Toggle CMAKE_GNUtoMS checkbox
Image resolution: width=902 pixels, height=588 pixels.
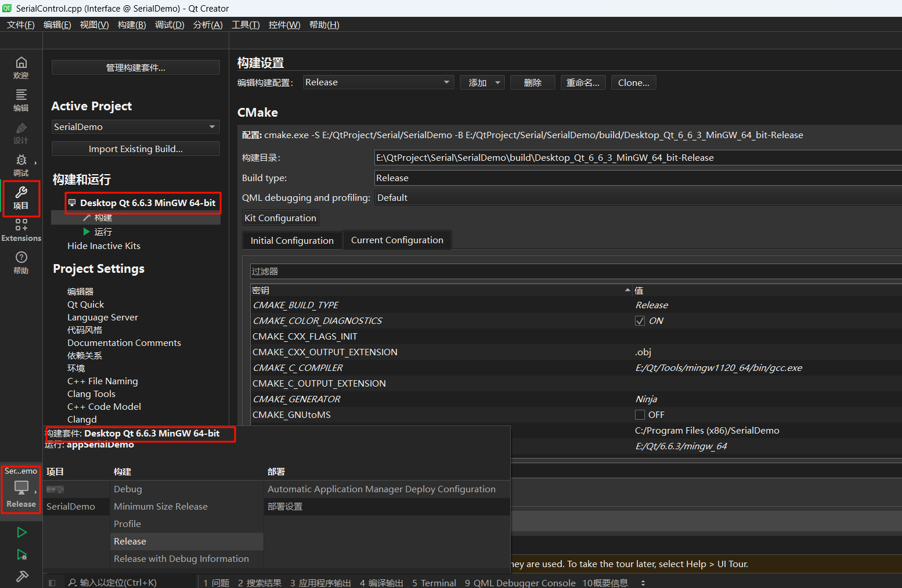(x=640, y=415)
